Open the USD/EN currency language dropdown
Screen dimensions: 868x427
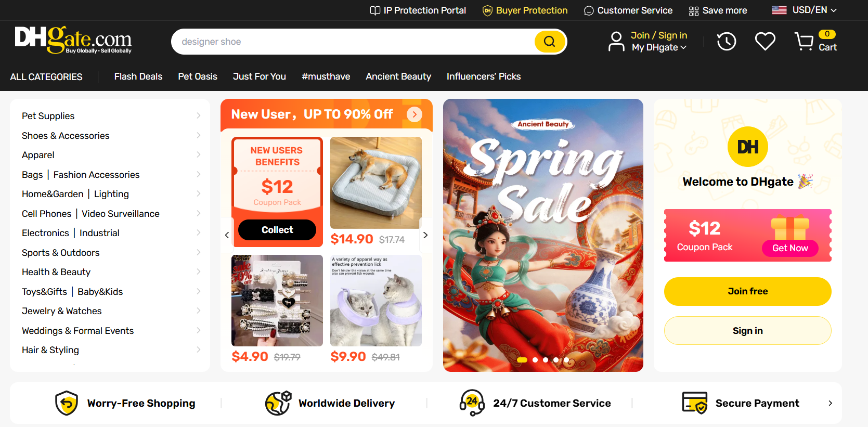(805, 10)
